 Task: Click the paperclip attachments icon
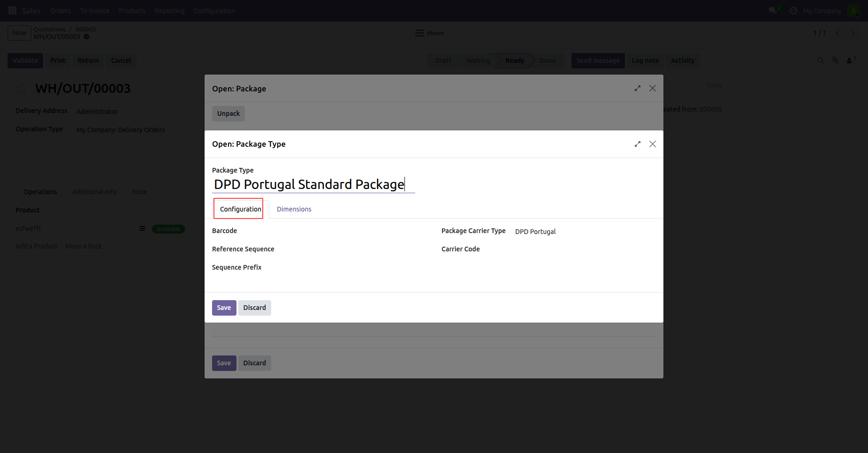coord(835,60)
